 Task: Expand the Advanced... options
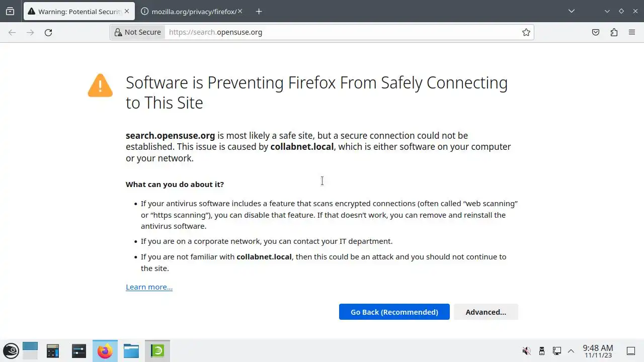(x=486, y=312)
